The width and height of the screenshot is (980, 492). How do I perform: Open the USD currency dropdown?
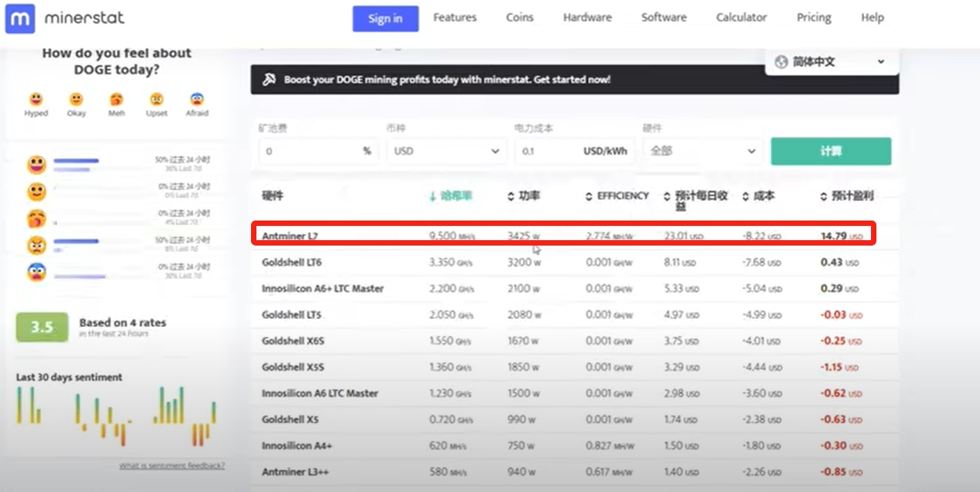(x=447, y=151)
